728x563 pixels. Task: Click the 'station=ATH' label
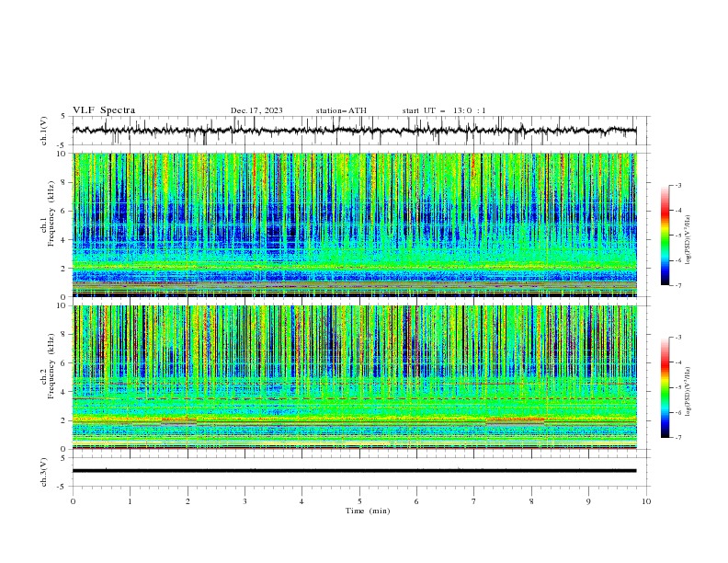tap(341, 110)
